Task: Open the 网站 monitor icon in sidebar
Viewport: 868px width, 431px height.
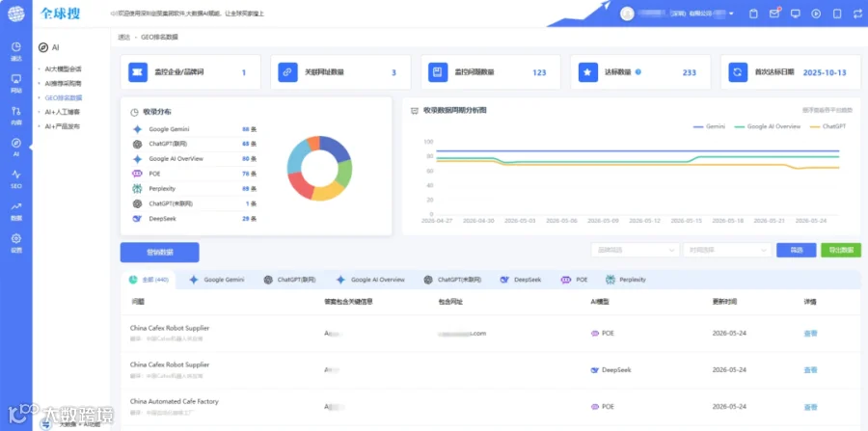Action: [16, 83]
